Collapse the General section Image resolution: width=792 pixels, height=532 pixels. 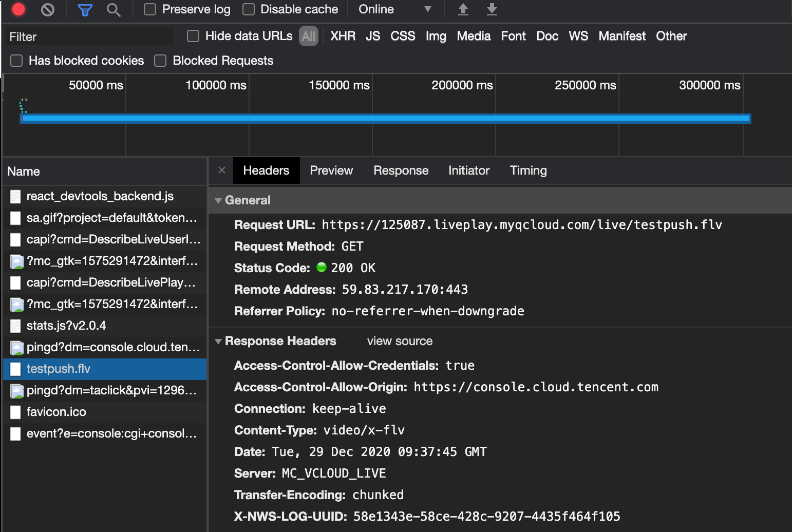pos(218,201)
